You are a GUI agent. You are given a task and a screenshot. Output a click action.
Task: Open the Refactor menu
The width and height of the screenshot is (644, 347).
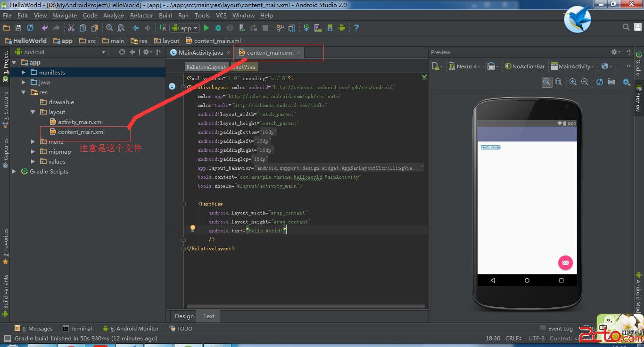coord(141,16)
